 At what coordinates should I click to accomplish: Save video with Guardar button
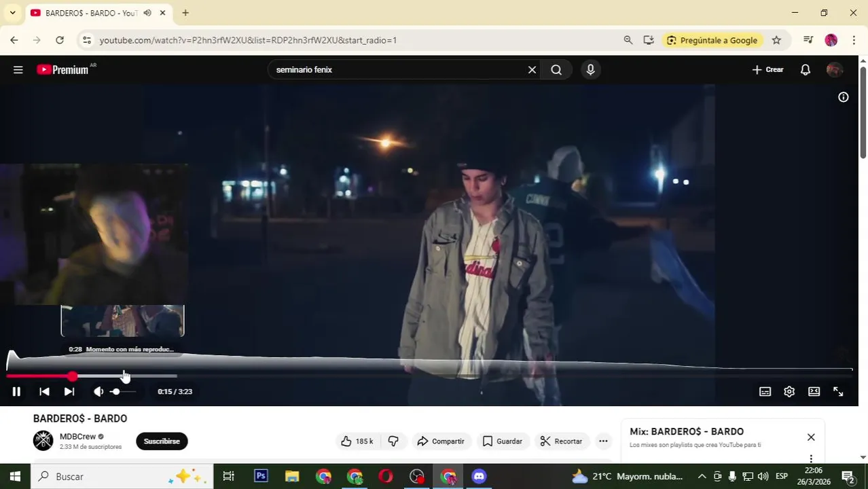(503, 441)
